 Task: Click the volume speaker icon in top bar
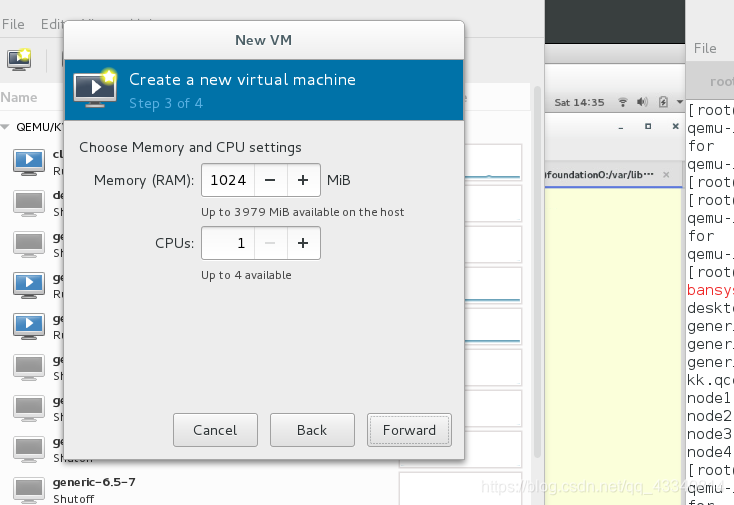[642, 102]
